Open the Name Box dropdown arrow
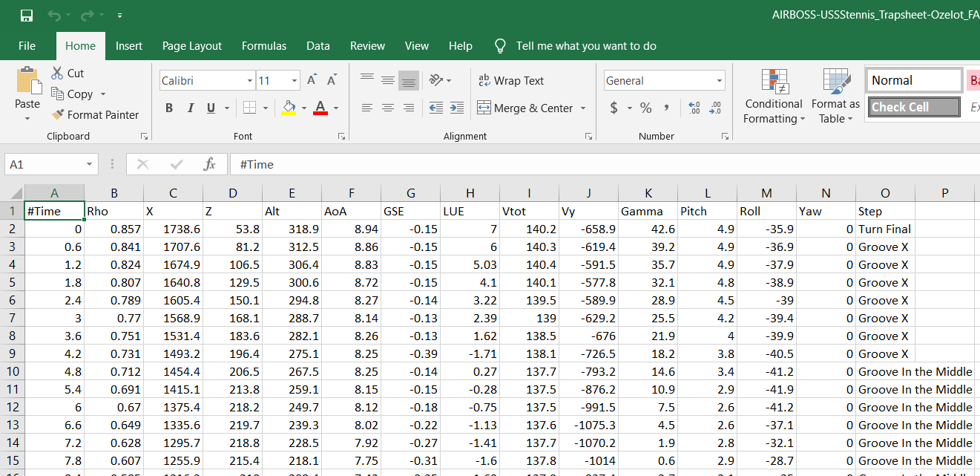The height and width of the screenshot is (476, 980). (x=90, y=164)
